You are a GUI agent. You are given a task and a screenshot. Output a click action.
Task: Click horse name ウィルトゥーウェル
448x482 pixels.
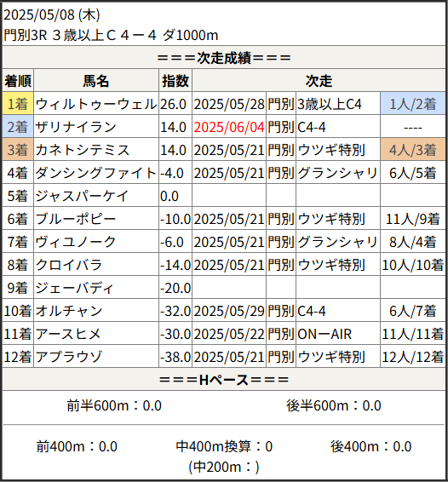[x=96, y=104]
